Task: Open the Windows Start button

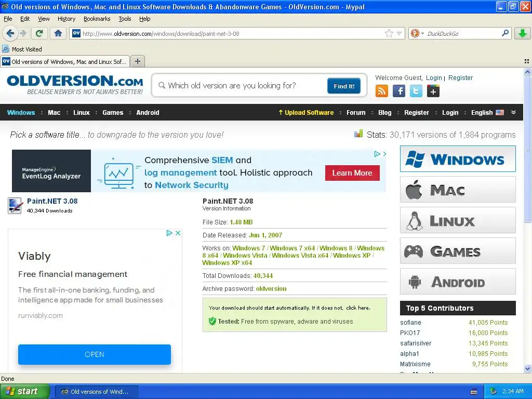Action: tap(24, 391)
